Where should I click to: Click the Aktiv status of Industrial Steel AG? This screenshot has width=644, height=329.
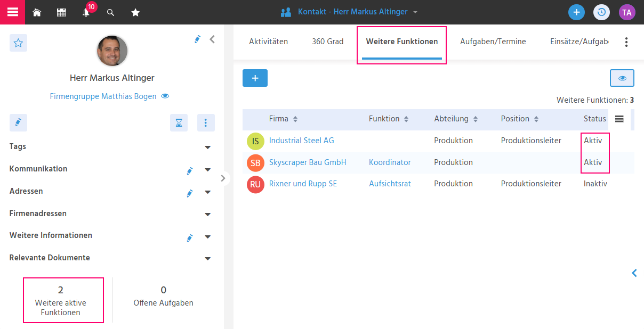(x=593, y=141)
